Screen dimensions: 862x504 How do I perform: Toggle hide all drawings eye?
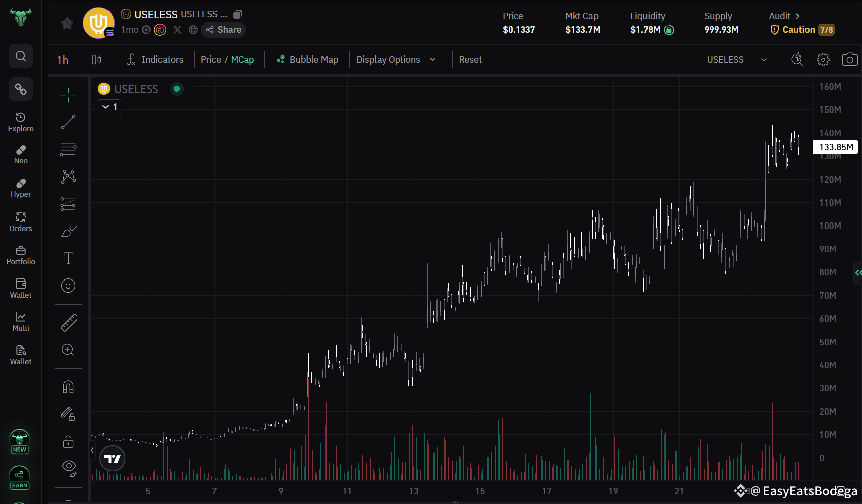point(68,468)
